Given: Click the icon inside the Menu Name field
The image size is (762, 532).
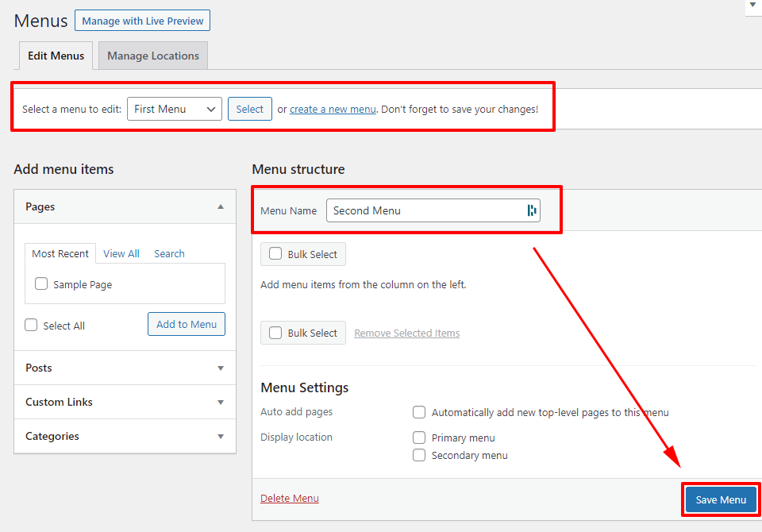Looking at the screenshot, I should click(531, 210).
